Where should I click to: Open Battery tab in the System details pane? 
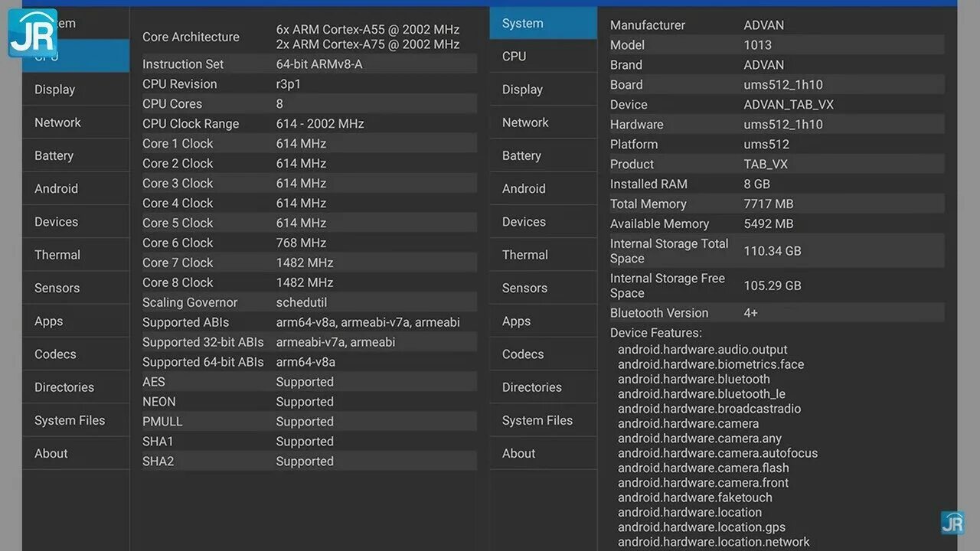(544, 155)
